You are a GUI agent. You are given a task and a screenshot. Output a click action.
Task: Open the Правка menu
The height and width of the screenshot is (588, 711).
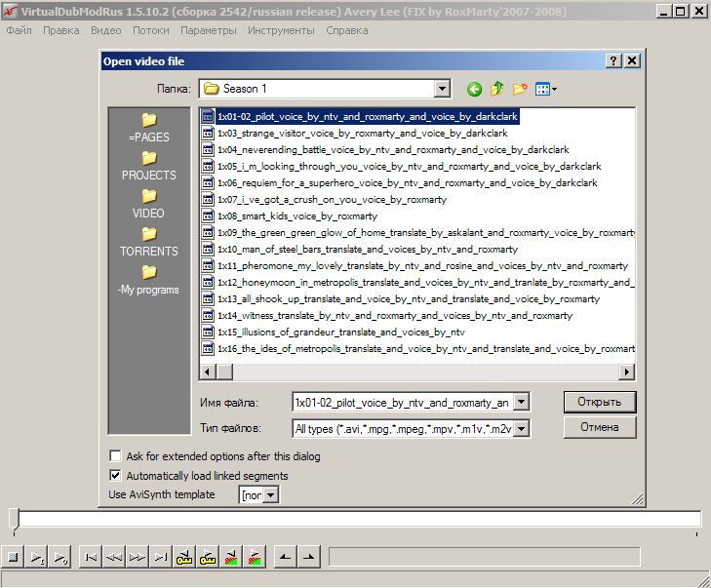click(61, 30)
